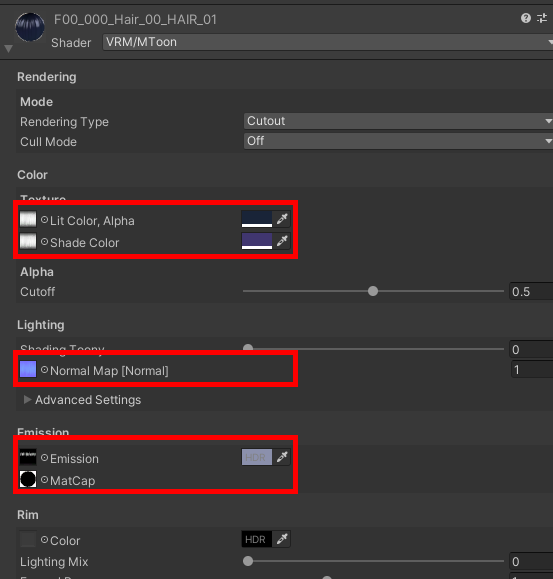Image resolution: width=553 pixels, height=579 pixels.
Task: Use the Rim Color eyedropper
Action: [x=282, y=539]
